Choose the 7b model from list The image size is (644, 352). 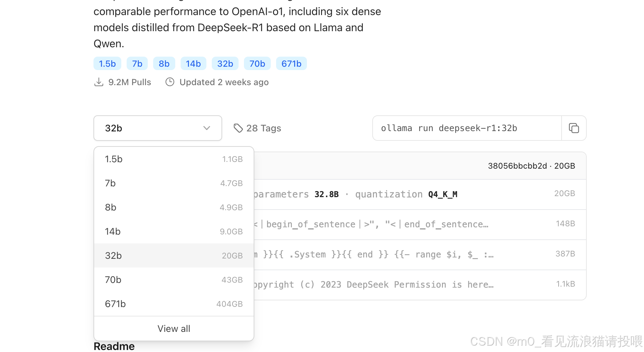(174, 183)
